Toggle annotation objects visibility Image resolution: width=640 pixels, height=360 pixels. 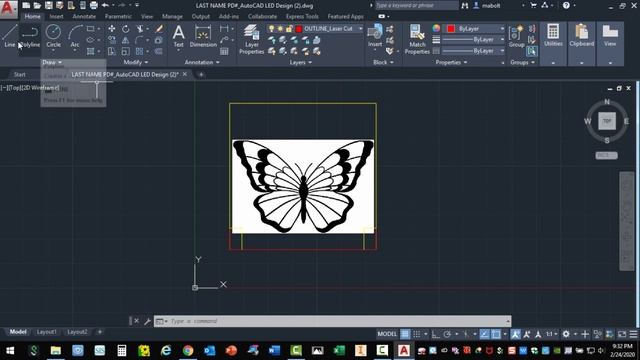pos(516,334)
